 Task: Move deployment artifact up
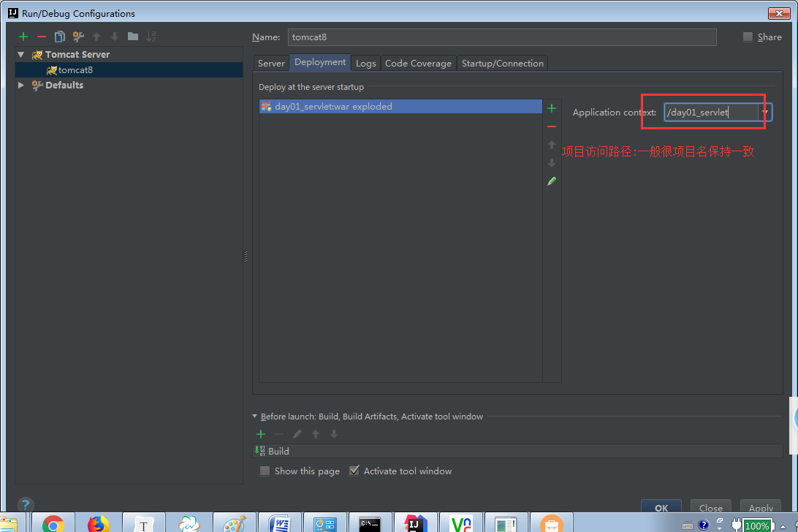[x=552, y=145]
